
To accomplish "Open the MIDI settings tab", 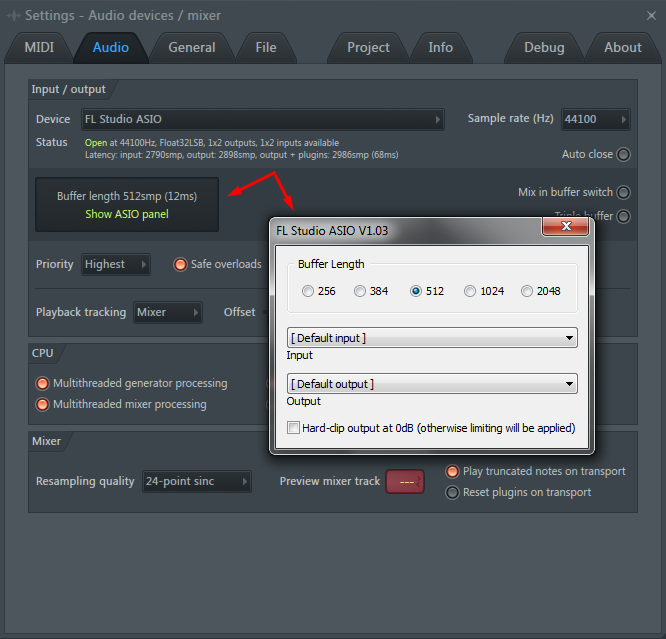I will (x=39, y=48).
